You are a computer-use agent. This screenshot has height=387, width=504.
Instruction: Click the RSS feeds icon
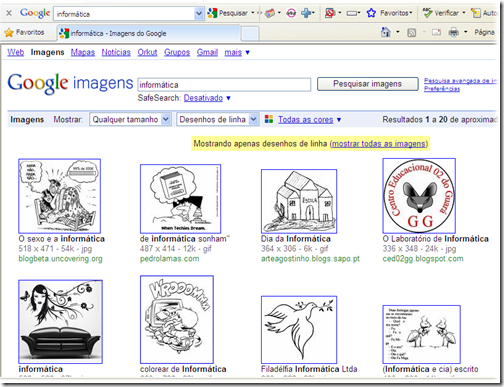pyautogui.click(x=412, y=32)
